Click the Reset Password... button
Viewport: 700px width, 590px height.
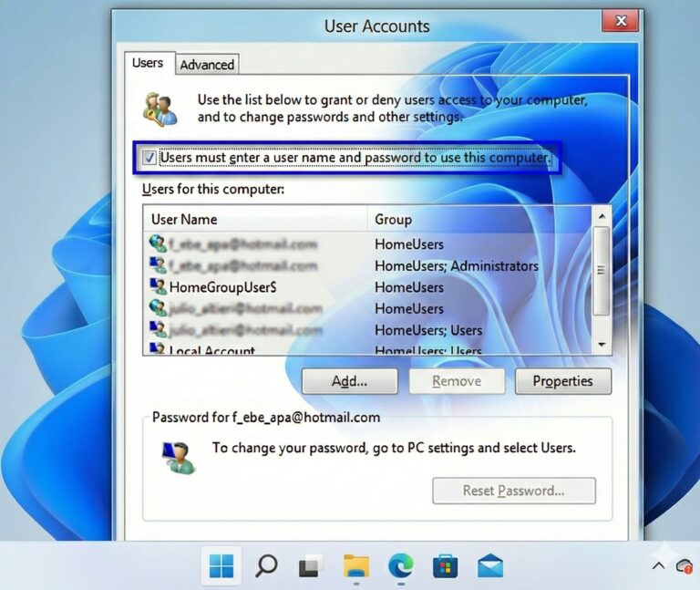(514, 491)
